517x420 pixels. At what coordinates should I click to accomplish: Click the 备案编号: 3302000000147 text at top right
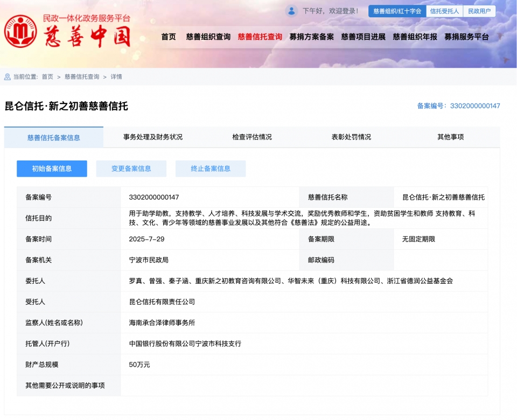point(458,106)
